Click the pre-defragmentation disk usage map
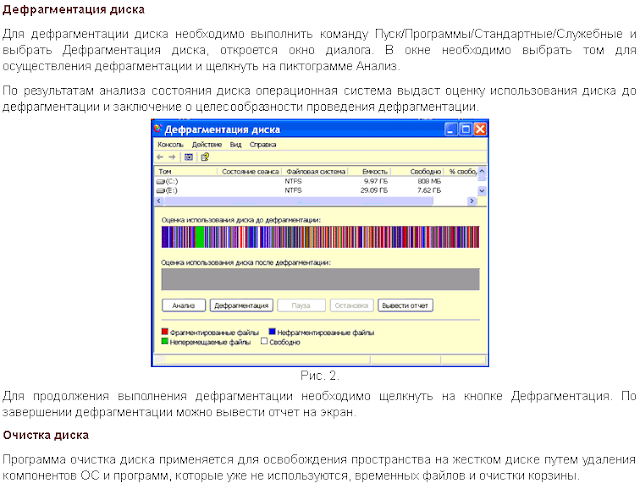The width and height of the screenshot is (640, 489). click(x=320, y=237)
